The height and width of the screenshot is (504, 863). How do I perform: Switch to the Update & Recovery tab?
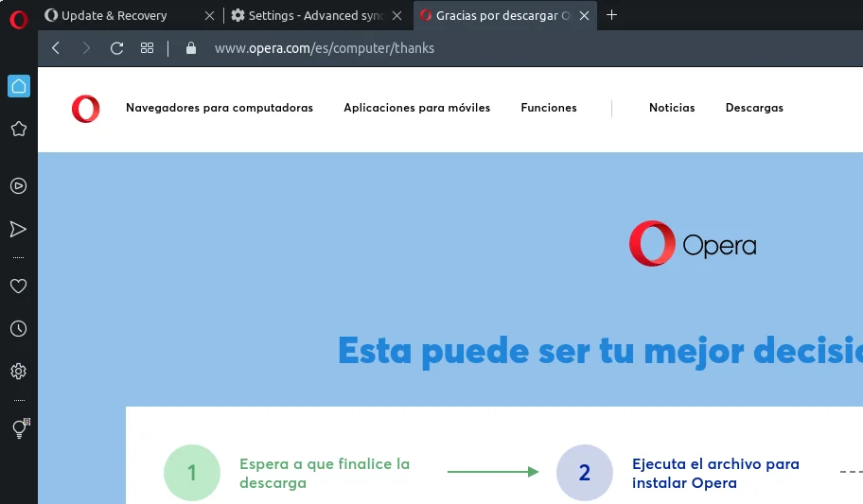tap(115, 15)
